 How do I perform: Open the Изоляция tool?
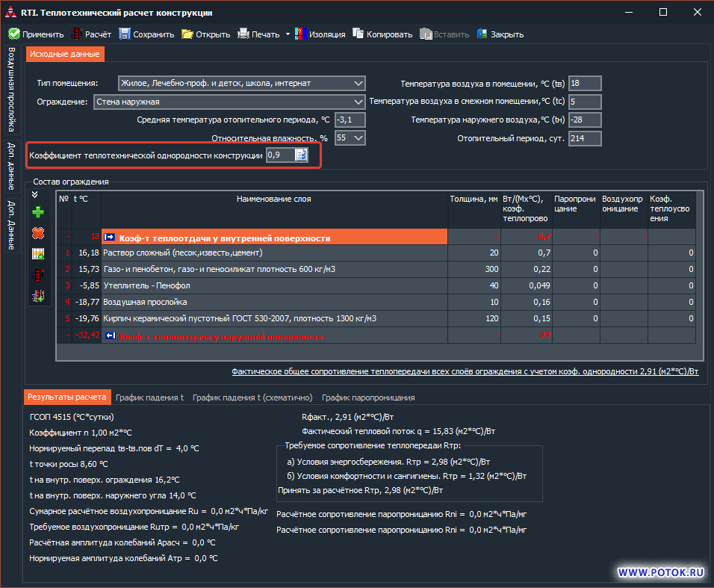click(320, 34)
